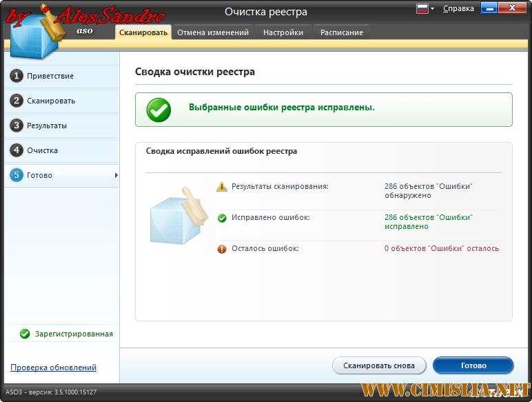Click the step 4 Очистка number icon

click(x=16, y=150)
